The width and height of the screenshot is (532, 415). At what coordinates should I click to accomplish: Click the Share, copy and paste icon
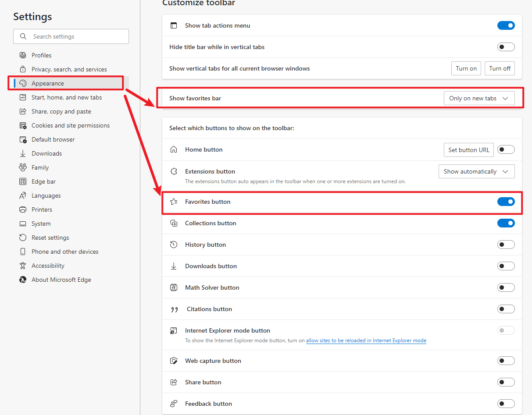click(23, 111)
